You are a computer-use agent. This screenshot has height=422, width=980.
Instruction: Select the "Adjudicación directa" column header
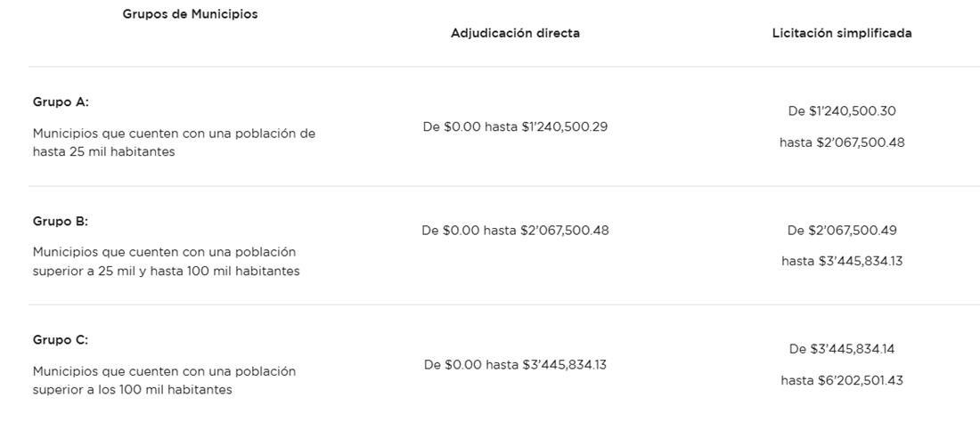coord(515,33)
